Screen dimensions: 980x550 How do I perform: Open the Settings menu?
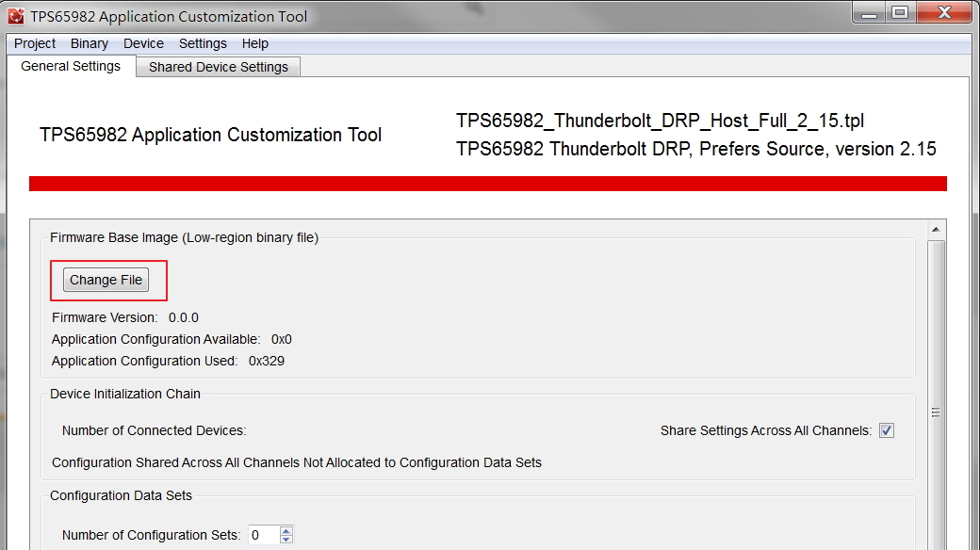pyautogui.click(x=203, y=43)
